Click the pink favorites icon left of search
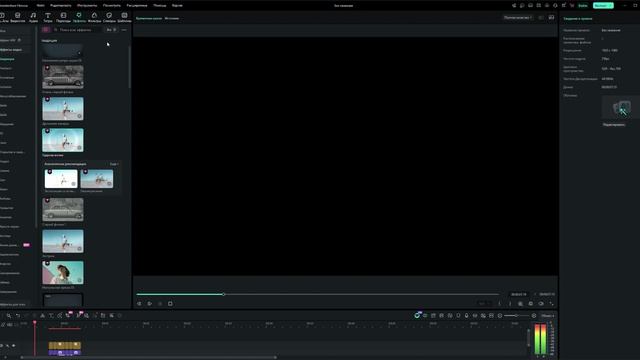 pos(46,30)
